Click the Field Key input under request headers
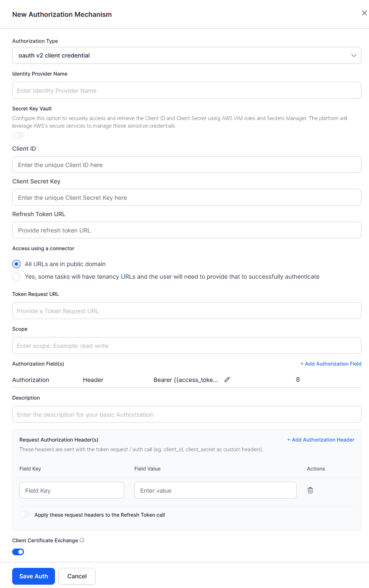Viewport: 369px width, 588px height. pos(71,490)
